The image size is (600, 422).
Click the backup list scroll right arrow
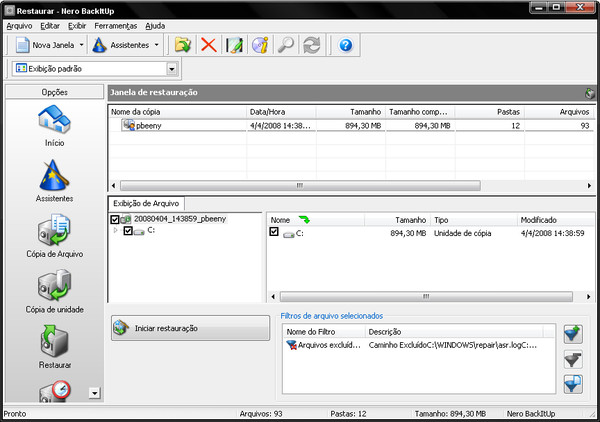[x=589, y=186]
